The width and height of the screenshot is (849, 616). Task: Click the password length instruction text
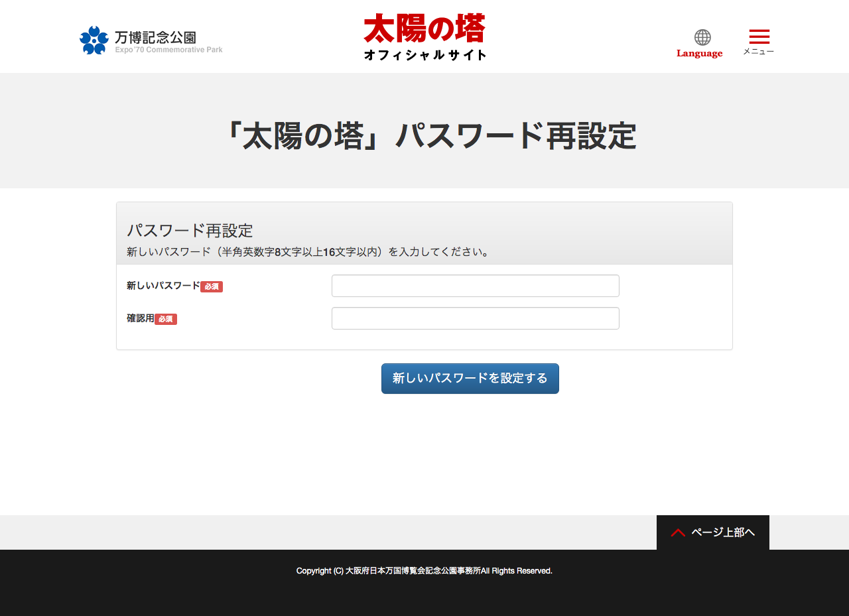tap(309, 252)
